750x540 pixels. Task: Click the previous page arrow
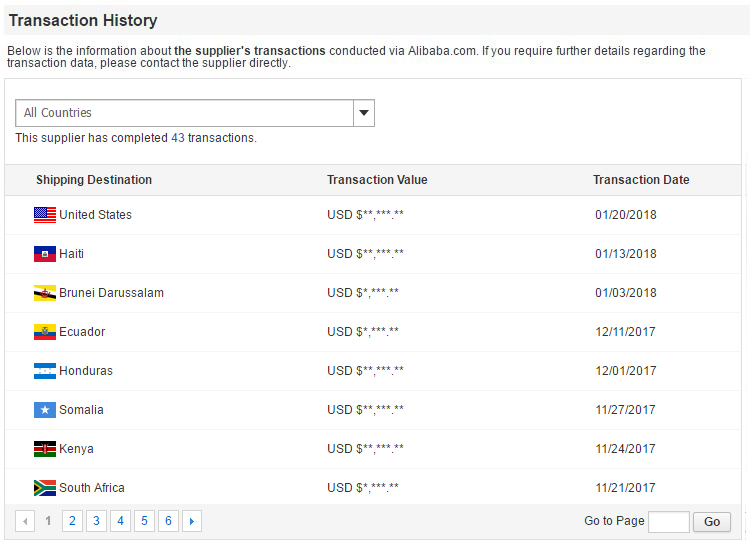click(25, 521)
